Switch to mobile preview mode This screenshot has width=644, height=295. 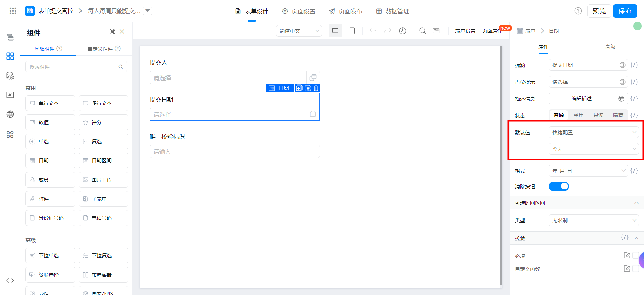pyautogui.click(x=352, y=31)
